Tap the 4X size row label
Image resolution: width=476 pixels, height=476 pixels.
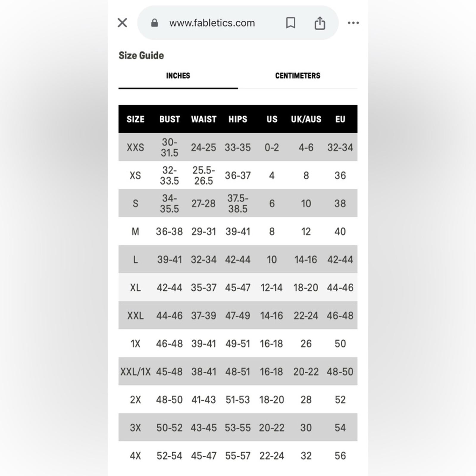click(135, 456)
